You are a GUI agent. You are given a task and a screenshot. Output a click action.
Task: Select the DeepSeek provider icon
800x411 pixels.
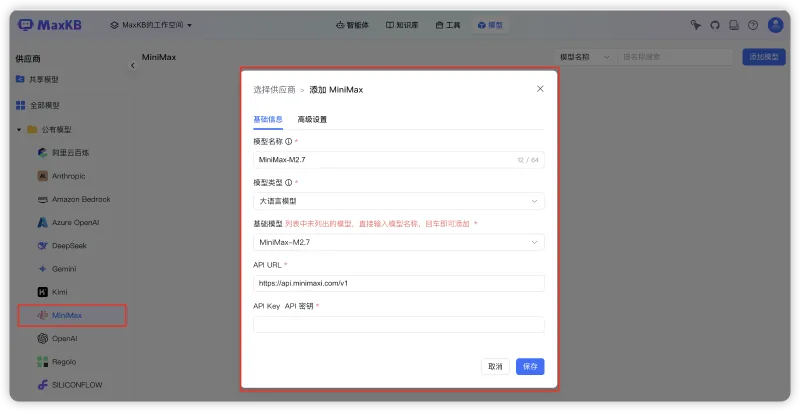[43, 246]
